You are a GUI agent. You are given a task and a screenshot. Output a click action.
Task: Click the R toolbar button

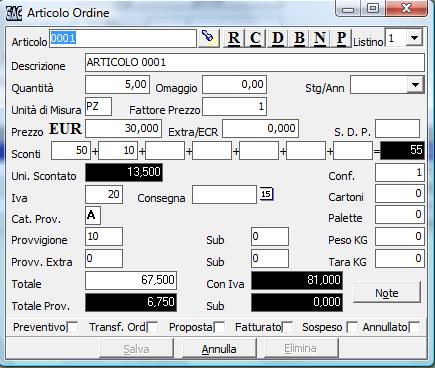pos(234,38)
